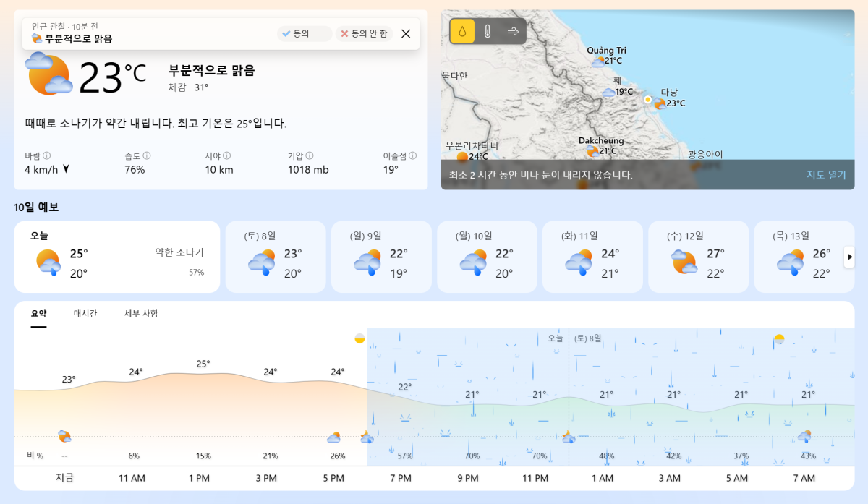Click the 동의 안 함 disagree button

(x=365, y=33)
